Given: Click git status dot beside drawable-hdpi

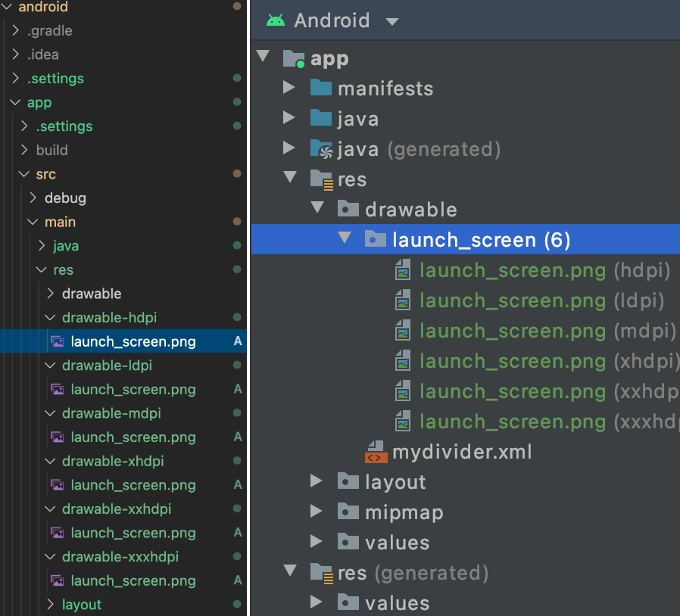Looking at the screenshot, I should pos(237,317).
